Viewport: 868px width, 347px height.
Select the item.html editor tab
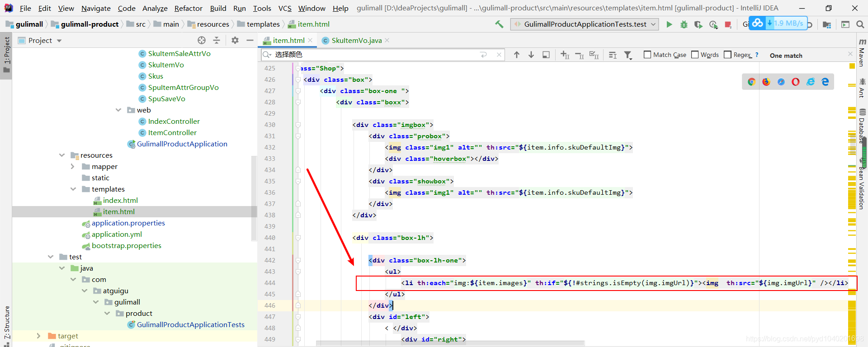tap(288, 41)
